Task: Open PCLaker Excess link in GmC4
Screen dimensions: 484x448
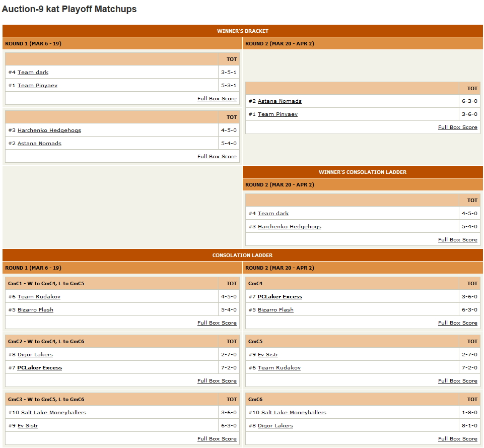Action: pos(280,296)
